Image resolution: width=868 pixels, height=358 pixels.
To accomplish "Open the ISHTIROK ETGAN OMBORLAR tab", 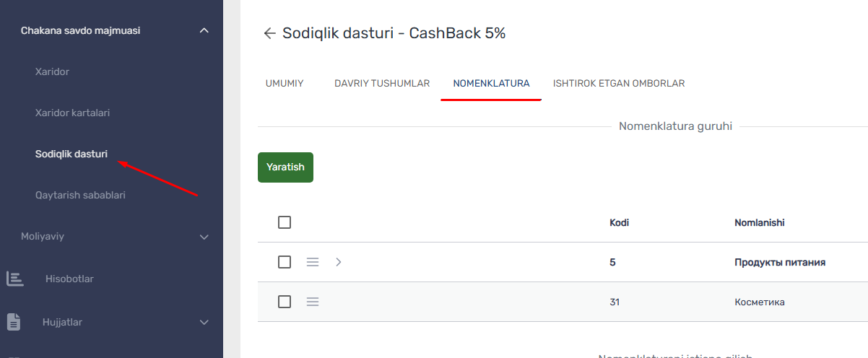I will pyautogui.click(x=618, y=83).
